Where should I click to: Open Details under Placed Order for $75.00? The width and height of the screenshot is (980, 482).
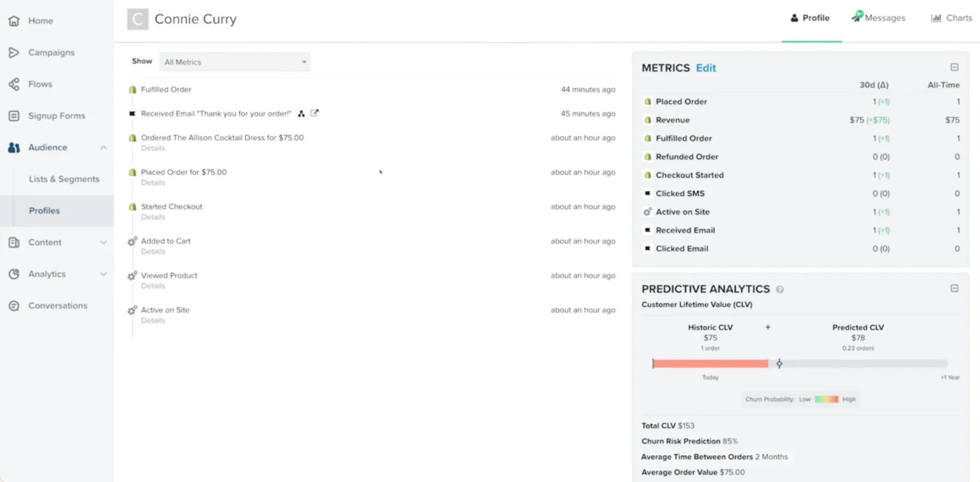pyautogui.click(x=153, y=183)
